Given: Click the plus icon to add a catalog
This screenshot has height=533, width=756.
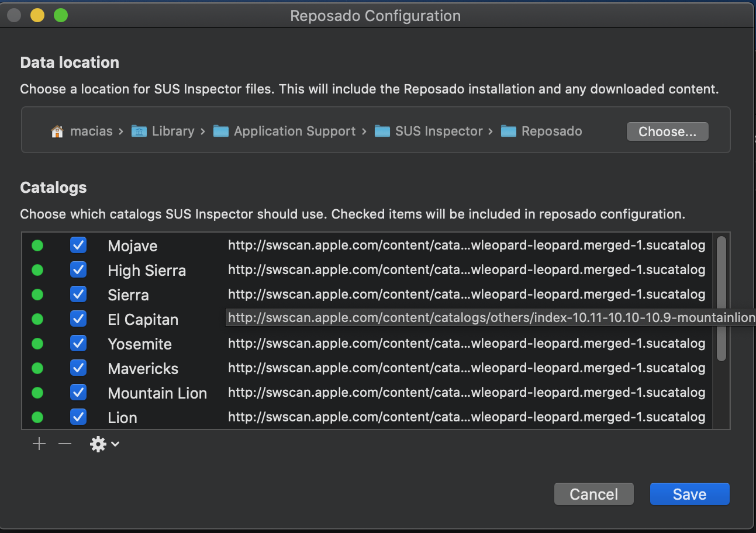Looking at the screenshot, I should (39, 444).
